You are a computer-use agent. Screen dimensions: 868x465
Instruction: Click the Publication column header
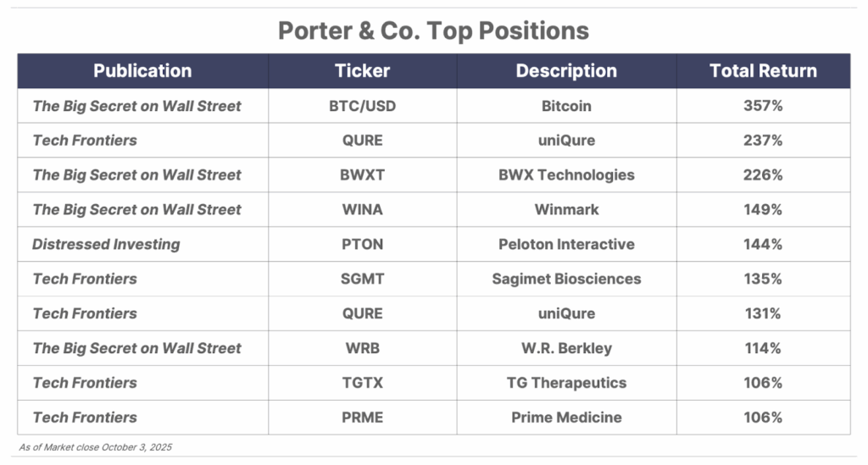click(x=142, y=71)
